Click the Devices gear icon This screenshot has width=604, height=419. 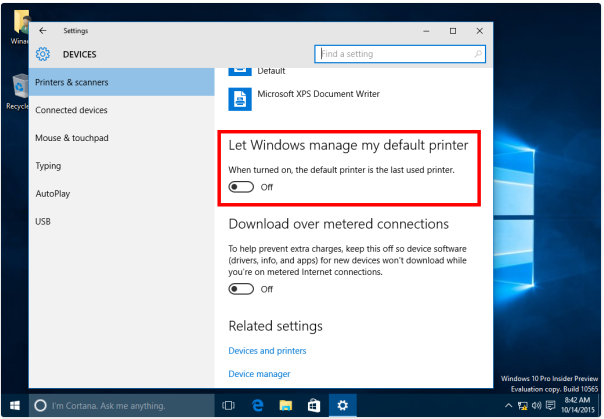click(x=43, y=54)
